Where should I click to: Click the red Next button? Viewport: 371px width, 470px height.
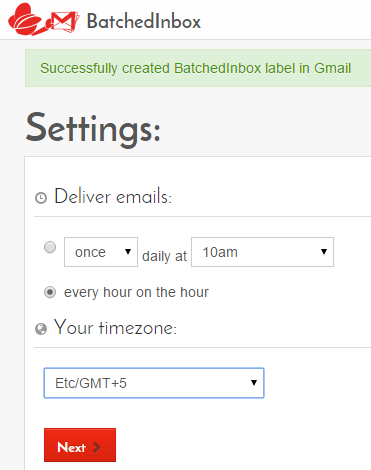coord(80,445)
